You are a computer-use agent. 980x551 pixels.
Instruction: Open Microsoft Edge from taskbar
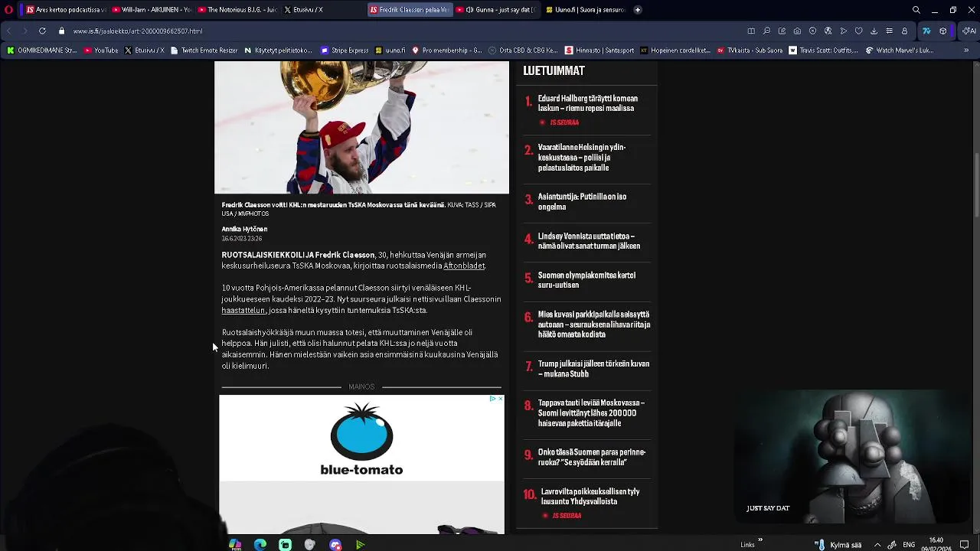pos(260,545)
